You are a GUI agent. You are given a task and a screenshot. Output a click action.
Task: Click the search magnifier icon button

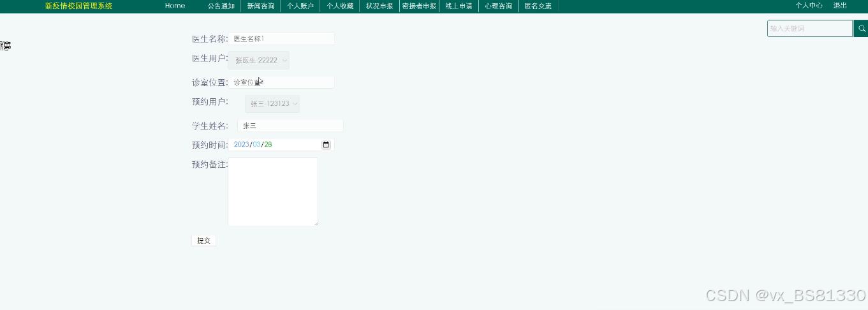(x=860, y=29)
